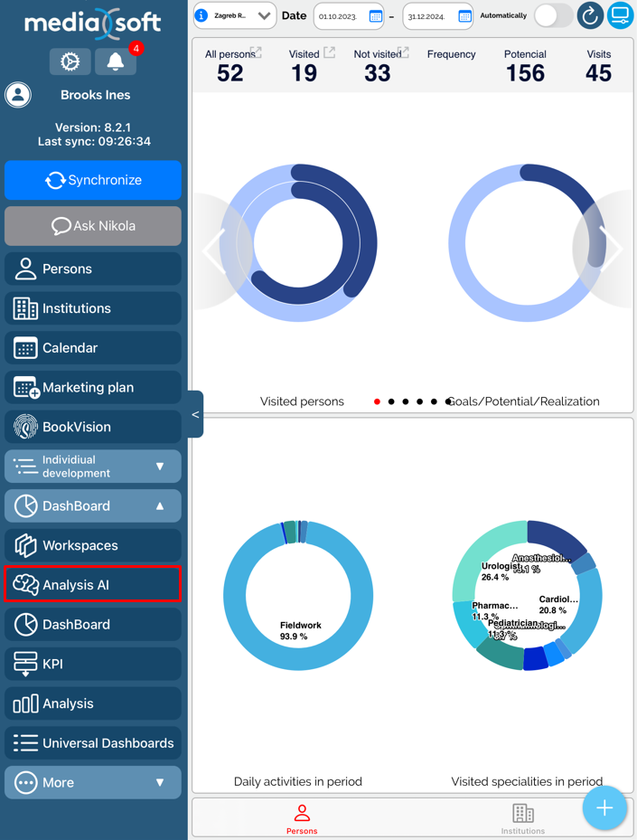Click the Synchronize button
The image size is (637, 840).
(x=93, y=180)
